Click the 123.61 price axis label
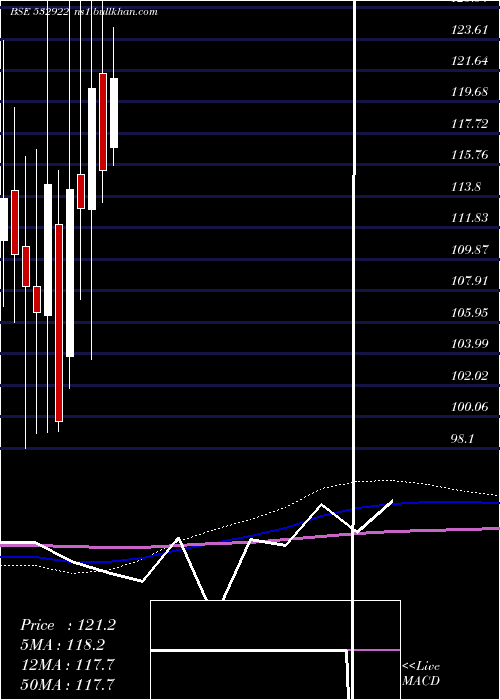This screenshot has width=500, height=700. point(469,30)
